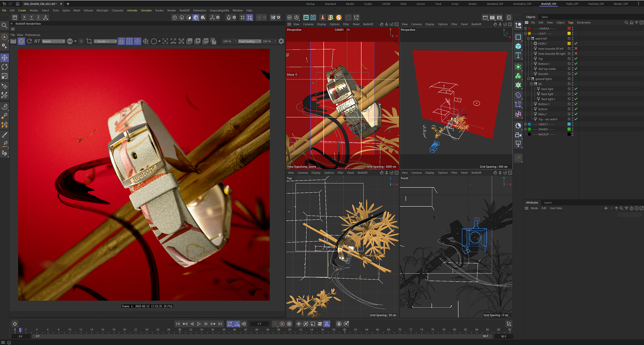This screenshot has width=644, height=345.
Task: Open the Beauty AOV dropdown
Action: 53,41
